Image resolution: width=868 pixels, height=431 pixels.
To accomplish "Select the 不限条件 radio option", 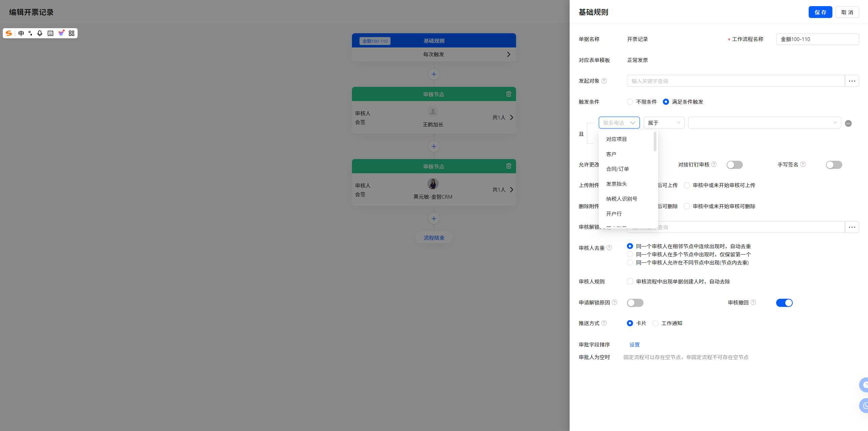I will point(630,102).
